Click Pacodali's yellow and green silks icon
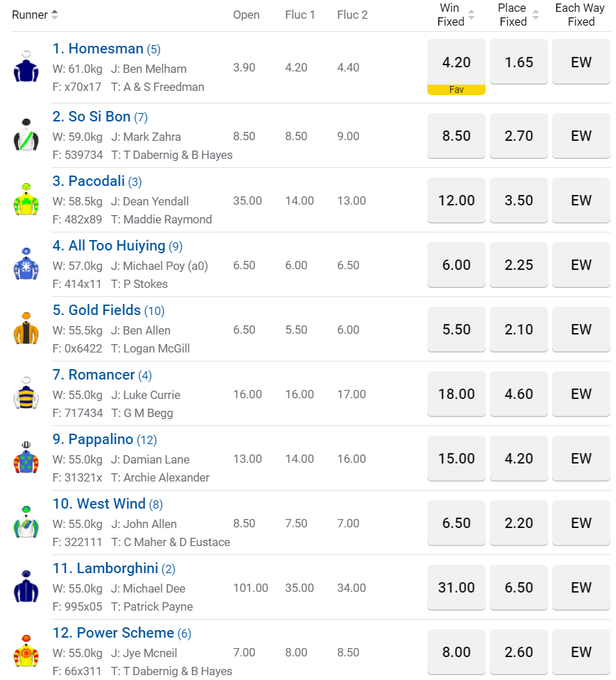 (26, 200)
